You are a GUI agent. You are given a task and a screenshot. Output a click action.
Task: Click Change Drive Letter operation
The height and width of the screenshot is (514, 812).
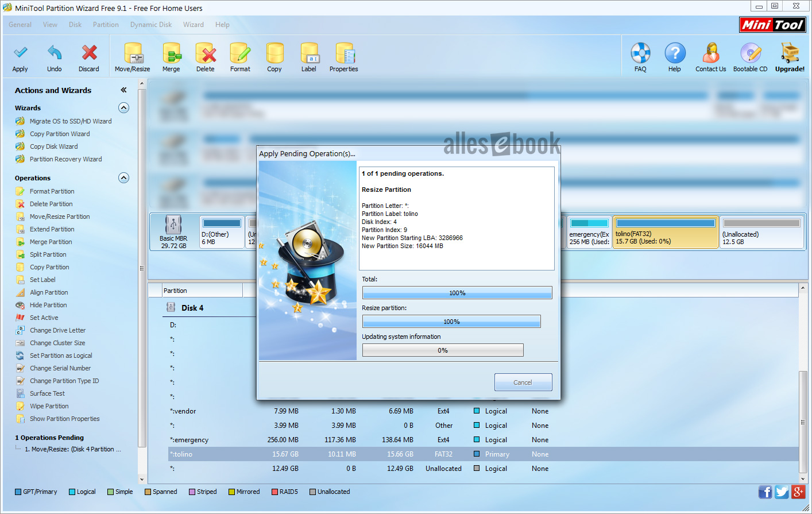(x=57, y=330)
